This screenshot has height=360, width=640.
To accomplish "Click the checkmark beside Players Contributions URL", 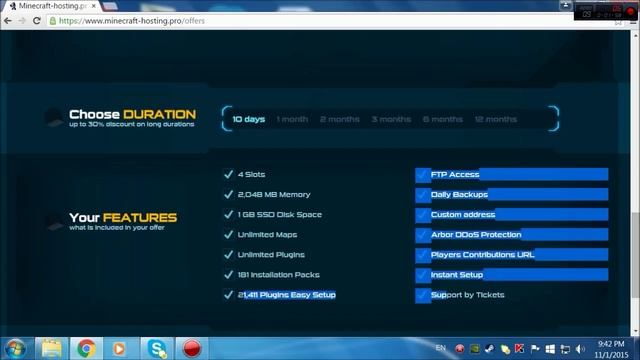I will tap(422, 254).
